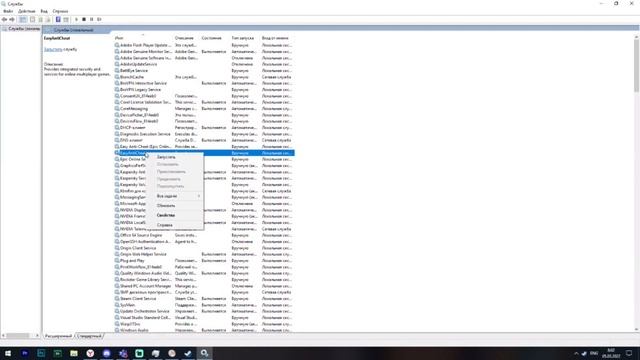640x360 pixels.
Task: Select the DHCP-клиент service row
Action: point(204,127)
